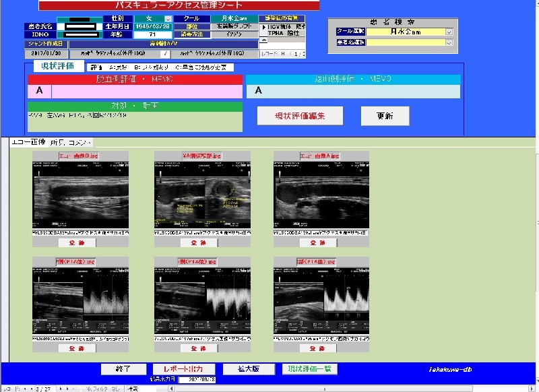Click the 現状評価編集 button
Screen dimensions: 539x392
click(300, 116)
